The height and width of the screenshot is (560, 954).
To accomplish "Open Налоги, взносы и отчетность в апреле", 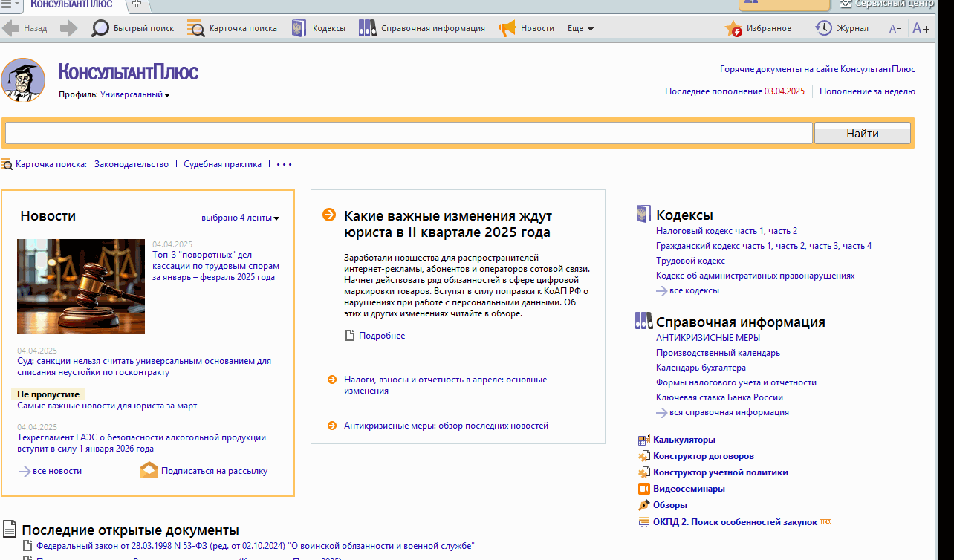I will click(x=445, y=385).
